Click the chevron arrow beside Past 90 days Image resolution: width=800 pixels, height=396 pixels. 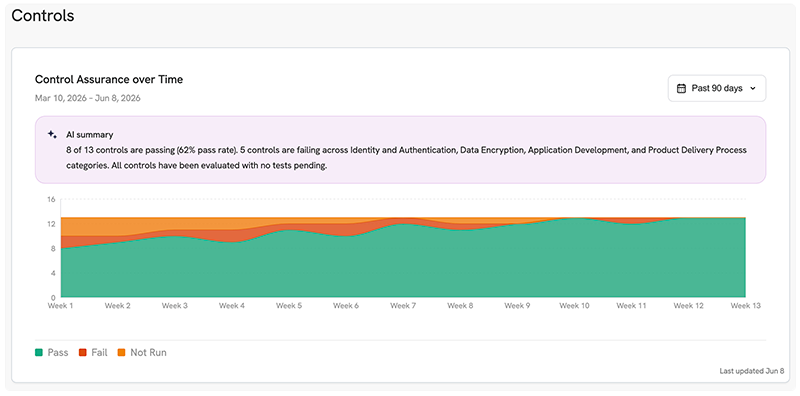click(x=753, y=89)
